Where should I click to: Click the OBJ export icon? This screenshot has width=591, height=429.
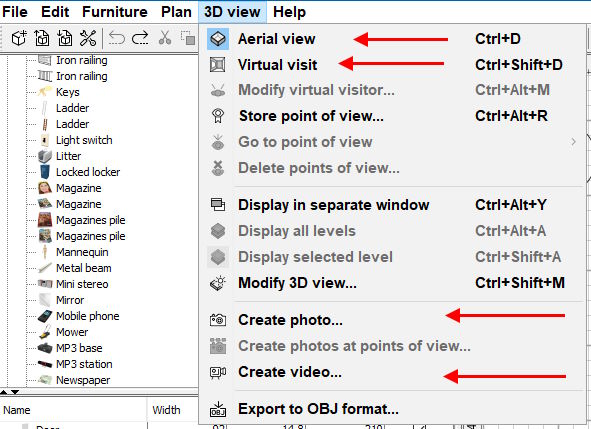(x=218, y=409)
